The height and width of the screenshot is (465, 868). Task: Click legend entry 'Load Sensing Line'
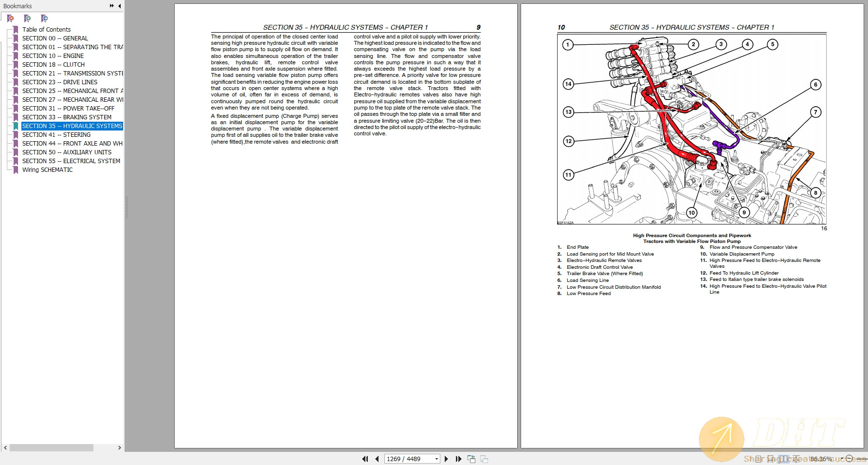tap(588, 280)
